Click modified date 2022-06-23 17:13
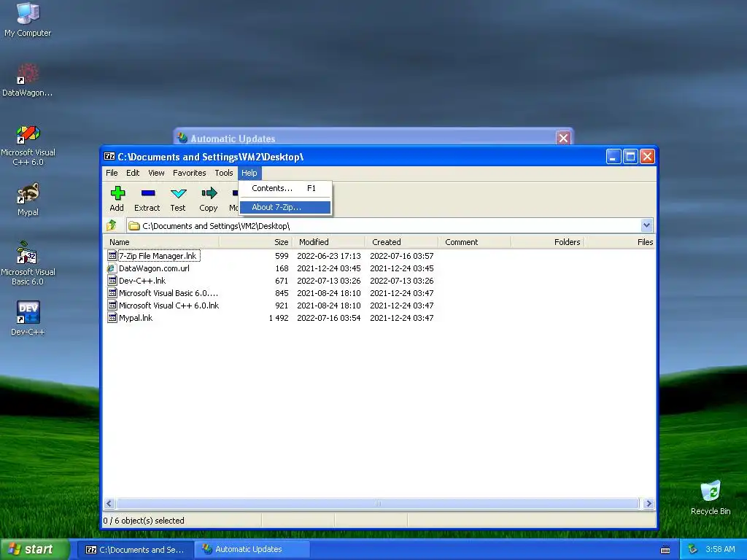Viewport: 747px width, 560px height. click(329, 256)
